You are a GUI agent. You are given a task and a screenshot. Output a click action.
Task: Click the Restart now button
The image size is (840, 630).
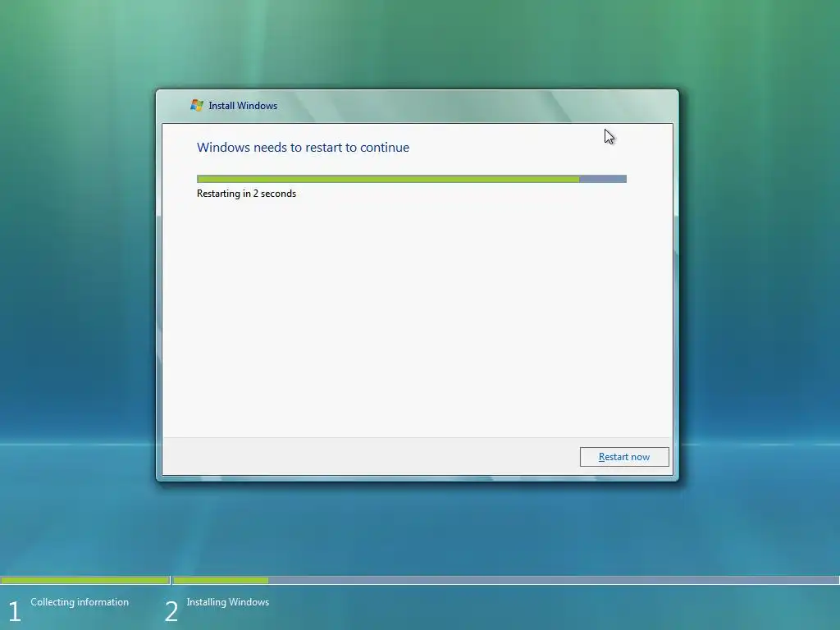624,457
